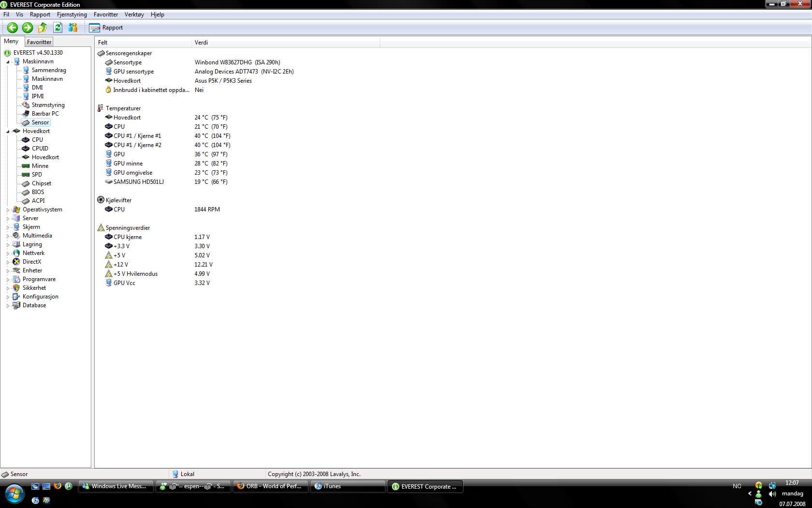Click the Database icon in the tree

point(16,305)
